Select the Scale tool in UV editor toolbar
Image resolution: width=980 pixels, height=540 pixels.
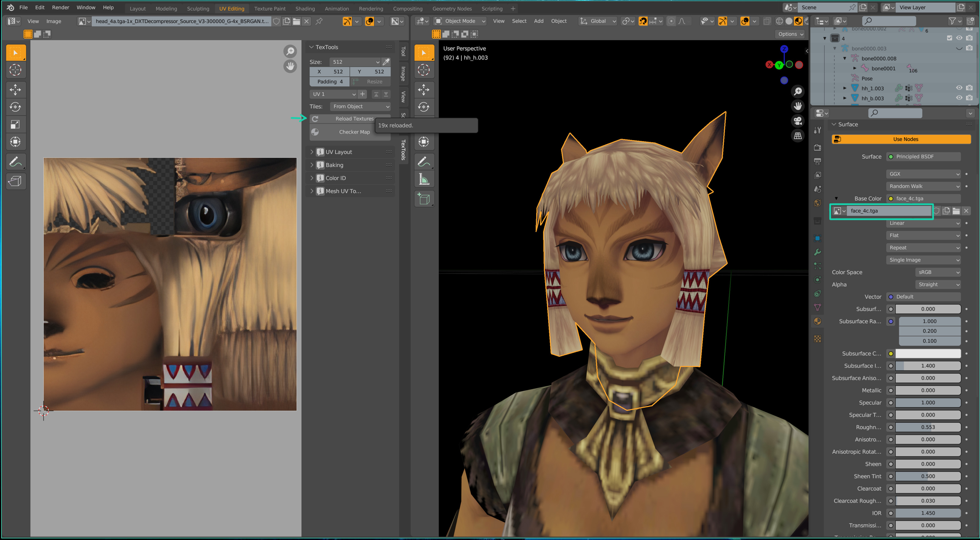click(x=15, y=124)
